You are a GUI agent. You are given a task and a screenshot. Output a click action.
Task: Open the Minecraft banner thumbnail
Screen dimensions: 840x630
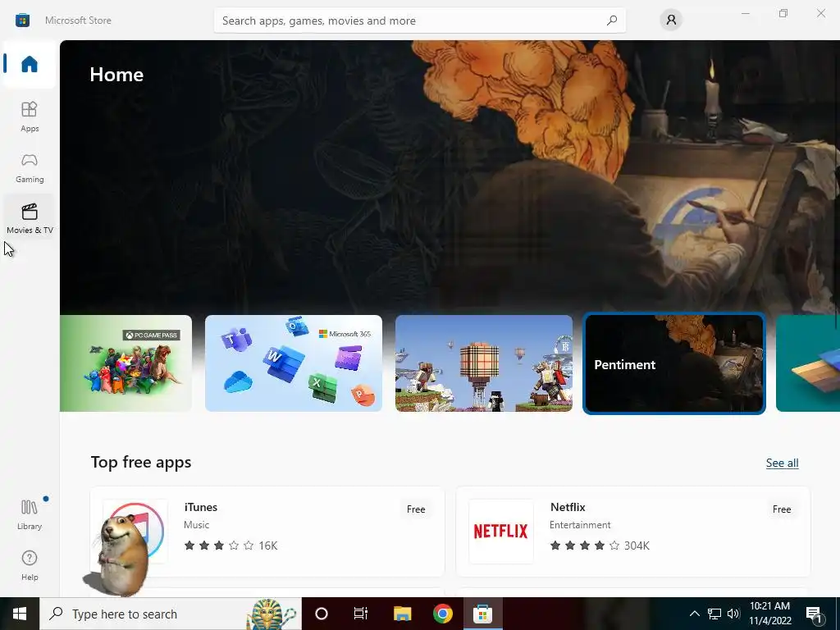[484, 363]
